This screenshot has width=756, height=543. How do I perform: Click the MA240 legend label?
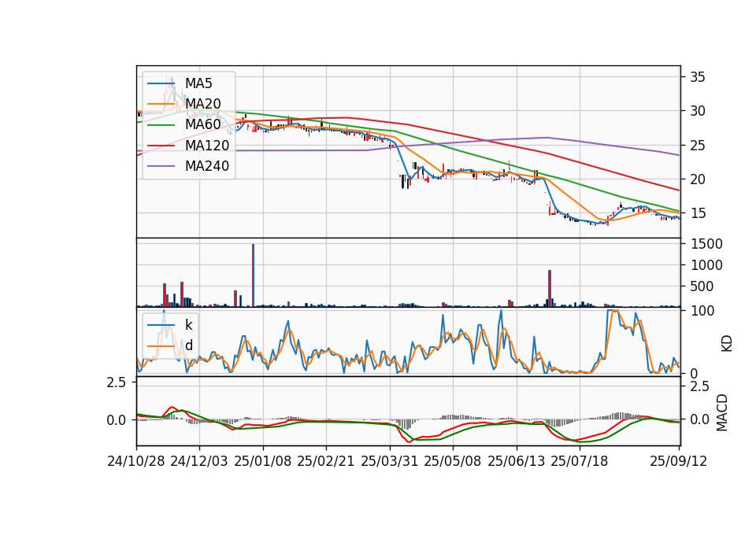[207, 166]
